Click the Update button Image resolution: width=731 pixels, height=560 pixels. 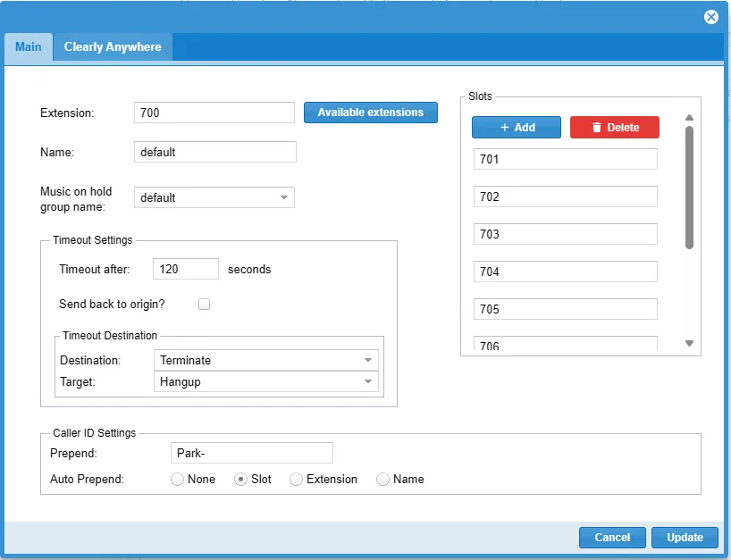coord(685,537)
